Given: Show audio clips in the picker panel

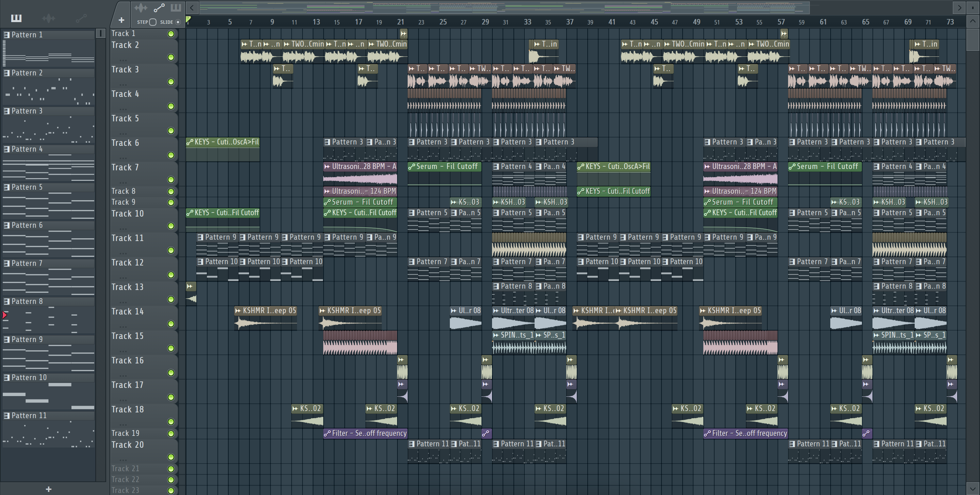Looking at the screenshot, I should point(49,18).
